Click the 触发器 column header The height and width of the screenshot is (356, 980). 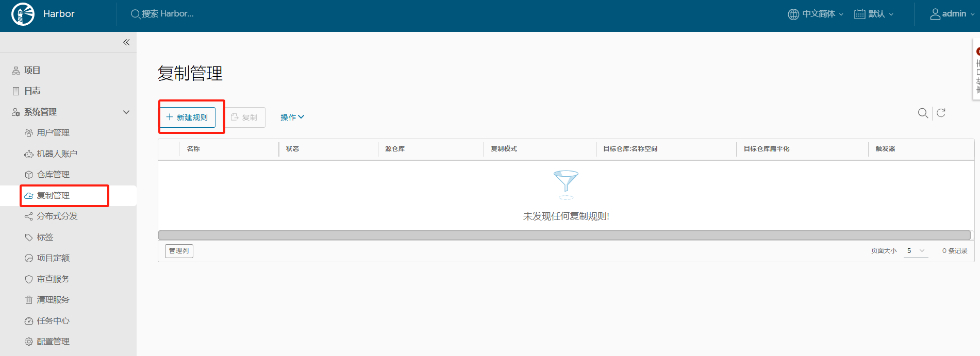[885, 149]
